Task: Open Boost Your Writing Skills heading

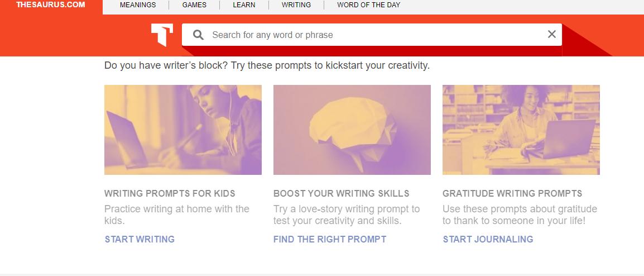Action: (x=342, y=193)
